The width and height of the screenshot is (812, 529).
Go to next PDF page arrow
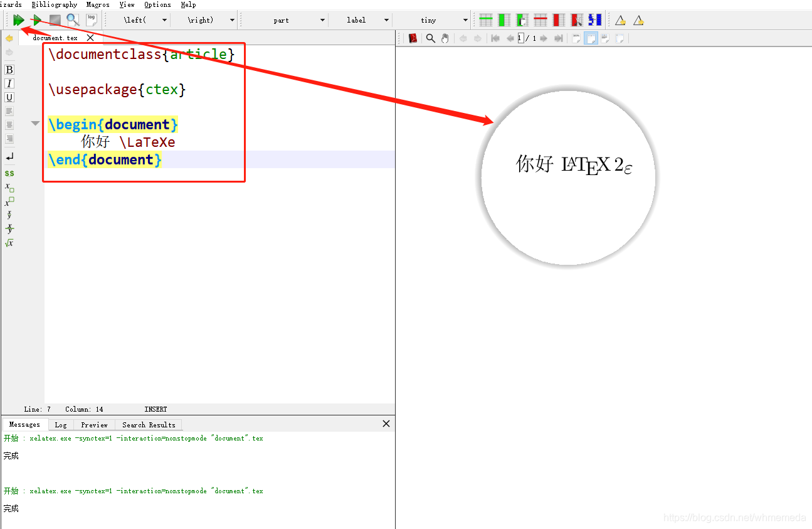coord(544,38)
